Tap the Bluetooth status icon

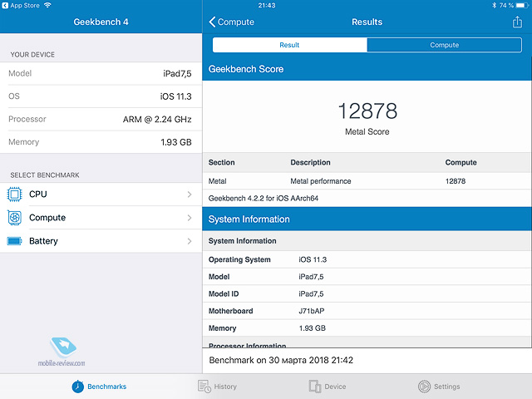(x=494, y=5)
